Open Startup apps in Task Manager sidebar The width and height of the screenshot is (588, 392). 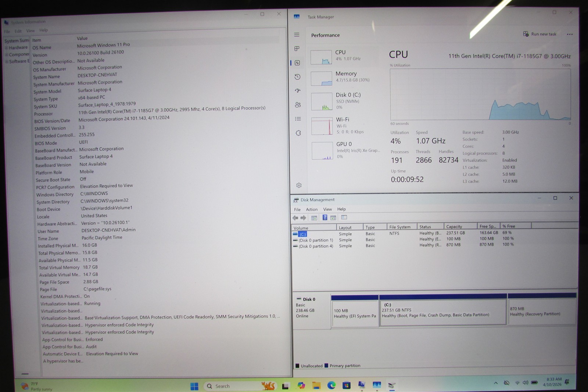click(298, 90)
